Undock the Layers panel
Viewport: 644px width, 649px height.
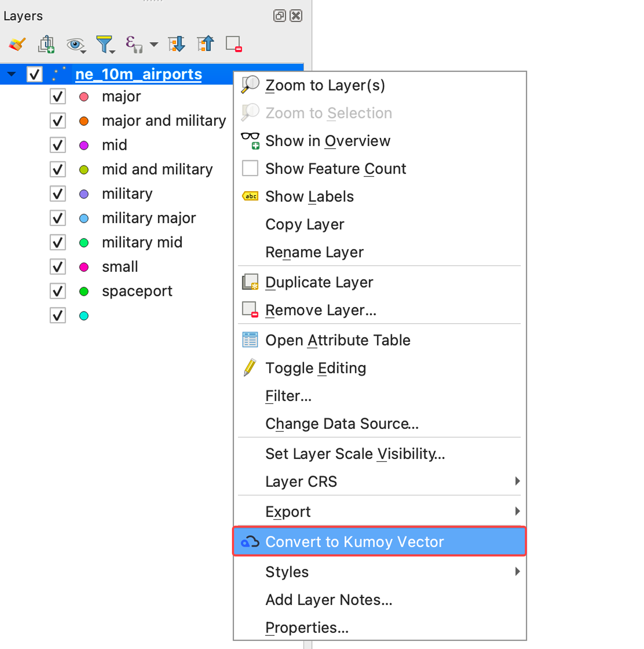tap(279, 16)
